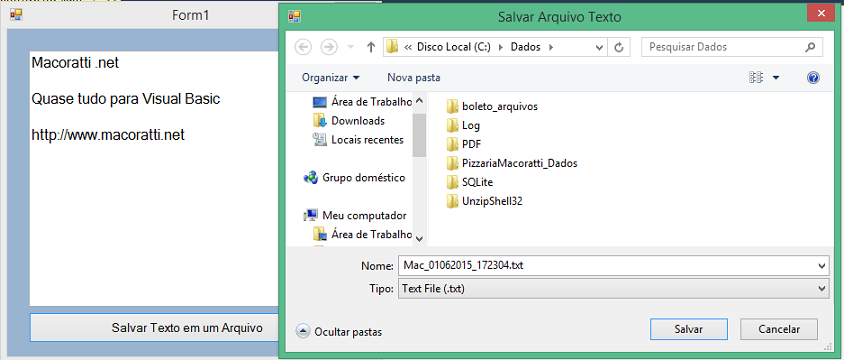Select Disco Local (C:) in path

453,47
